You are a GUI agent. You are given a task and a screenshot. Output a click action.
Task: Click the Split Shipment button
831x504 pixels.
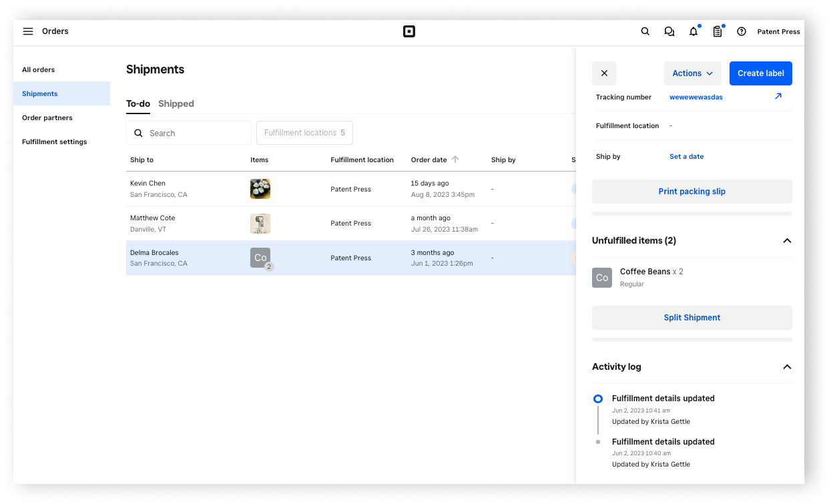pos(692,318)
